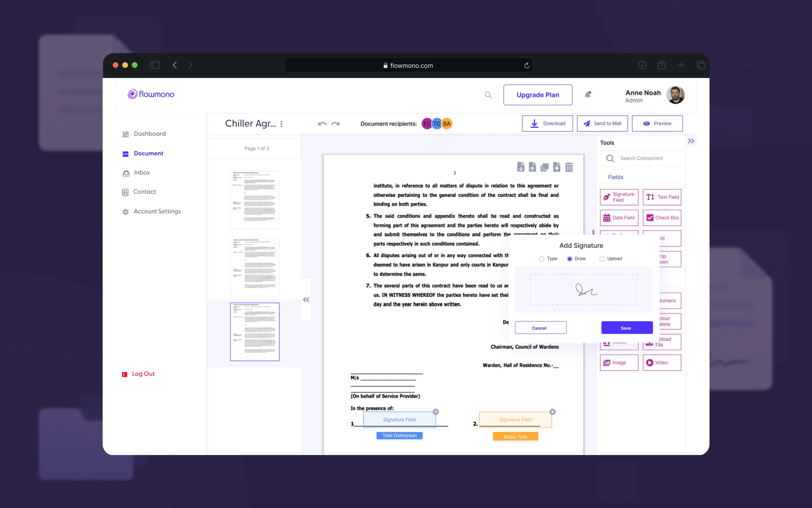Click the signature drawing canvas

tap(583, 290)
